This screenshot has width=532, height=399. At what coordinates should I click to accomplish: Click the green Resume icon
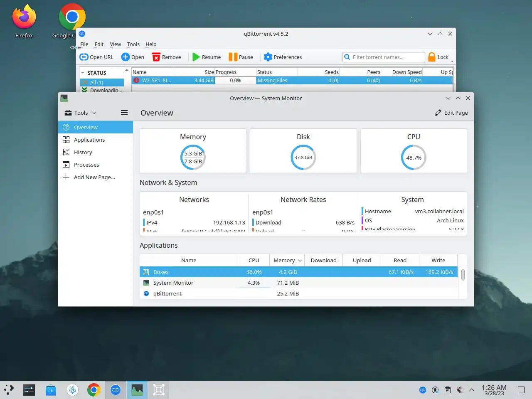coord(196,57)
